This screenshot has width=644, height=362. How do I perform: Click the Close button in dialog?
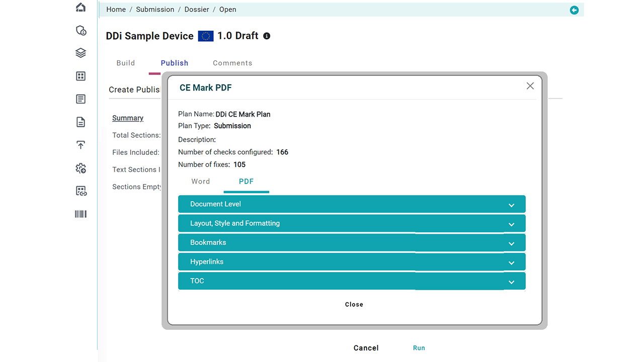click(x=354, y=305)
